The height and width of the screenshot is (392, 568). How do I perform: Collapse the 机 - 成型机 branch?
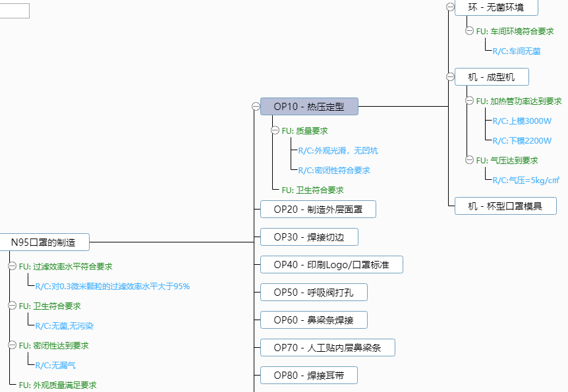450,77
